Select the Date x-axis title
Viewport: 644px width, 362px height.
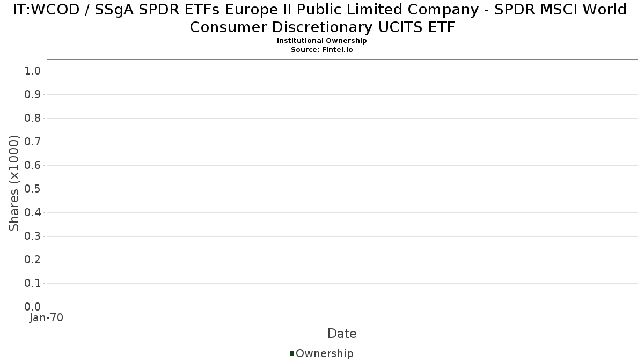click(x=342, y=334)
